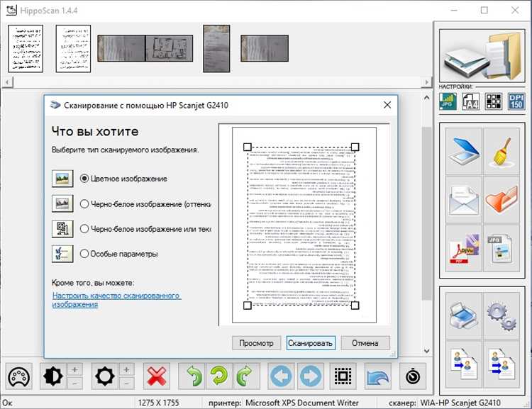Screen dimensions: 532x409
Task: Click grayscale image type icon
Action: pos(62,203)
